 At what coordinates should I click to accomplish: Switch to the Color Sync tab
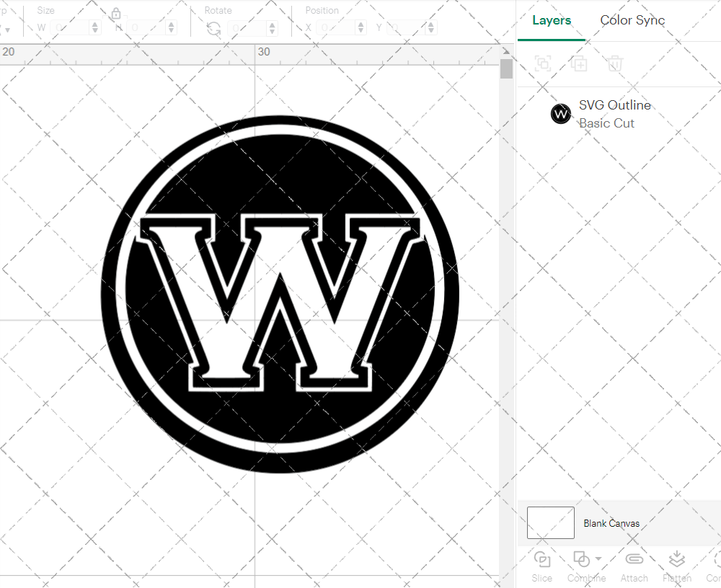point(632,20)
